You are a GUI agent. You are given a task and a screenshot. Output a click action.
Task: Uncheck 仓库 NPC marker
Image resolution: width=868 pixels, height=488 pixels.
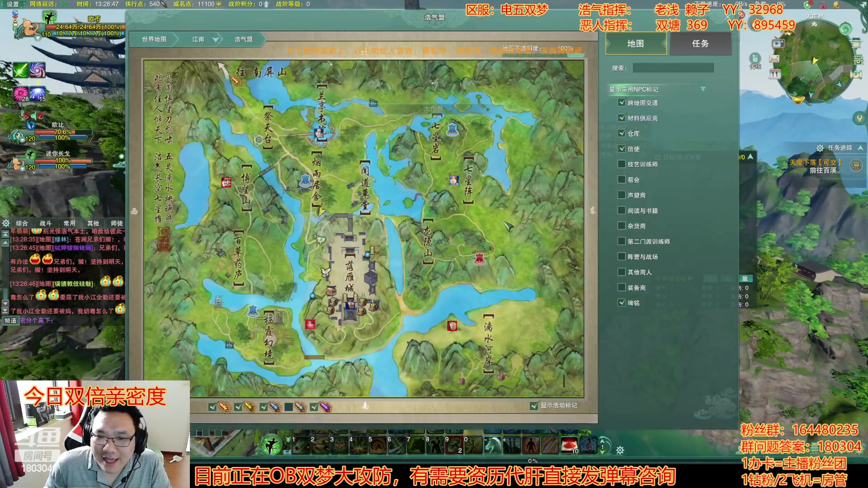coord(622,133)
